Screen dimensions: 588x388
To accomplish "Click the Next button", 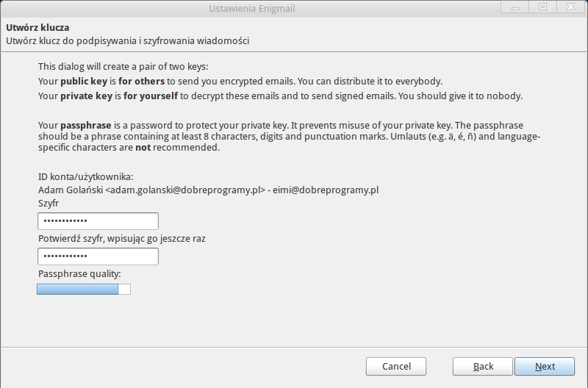I will pos(545,366).
